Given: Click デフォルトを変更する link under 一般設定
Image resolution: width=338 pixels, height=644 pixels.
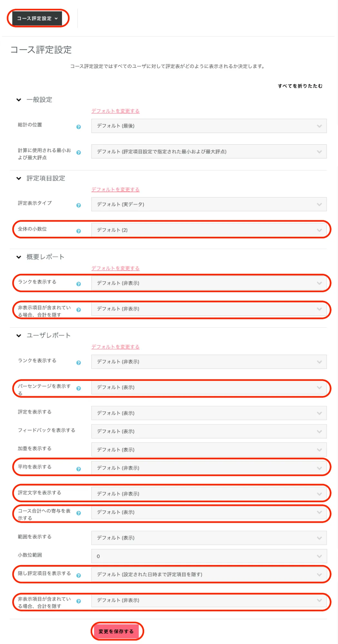Looking at the screenshot, I should (x=115, y=111).
